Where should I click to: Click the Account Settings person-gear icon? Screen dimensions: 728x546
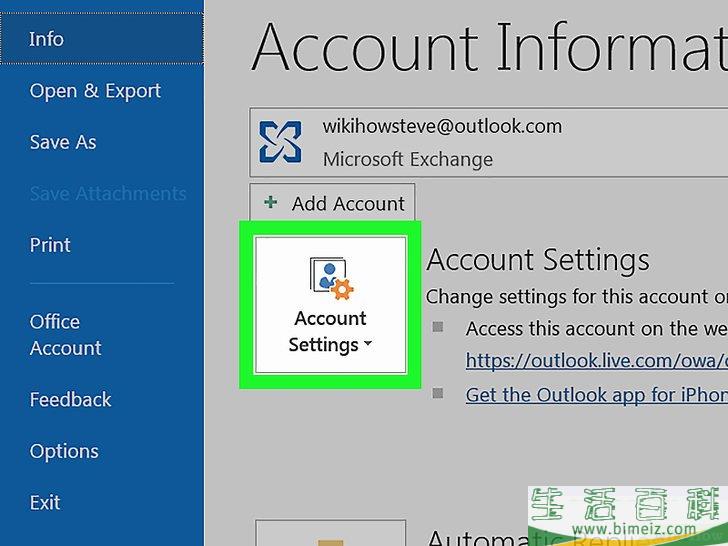332,278
